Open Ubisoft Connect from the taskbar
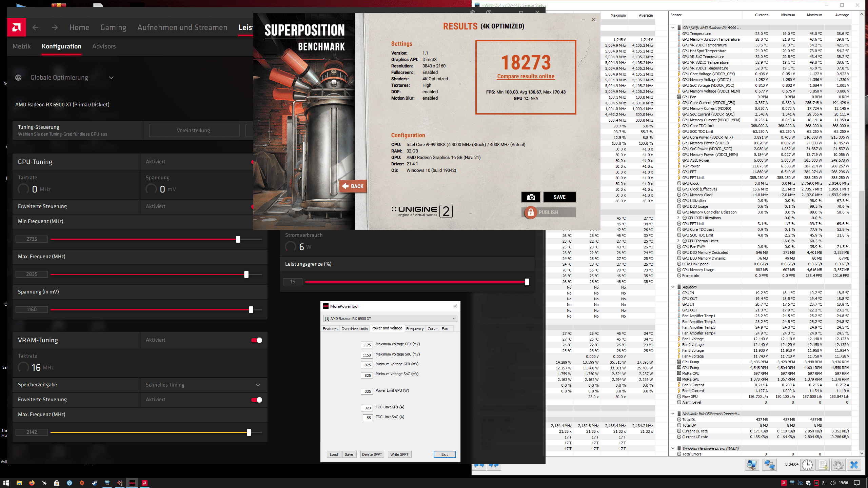Viewport: 868px width, 488px height. pos(70,483)
